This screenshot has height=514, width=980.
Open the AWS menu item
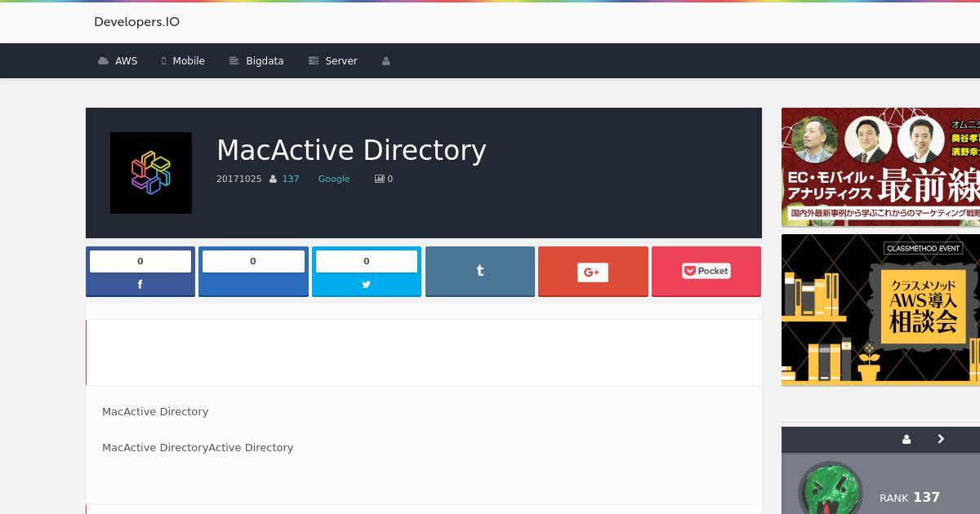click(x=118, y=61)
